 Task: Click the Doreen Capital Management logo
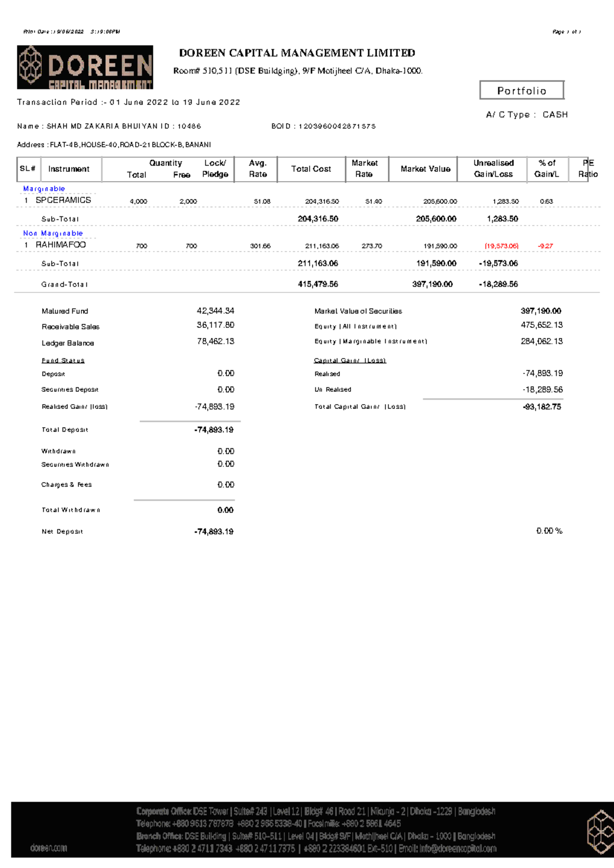85,67
